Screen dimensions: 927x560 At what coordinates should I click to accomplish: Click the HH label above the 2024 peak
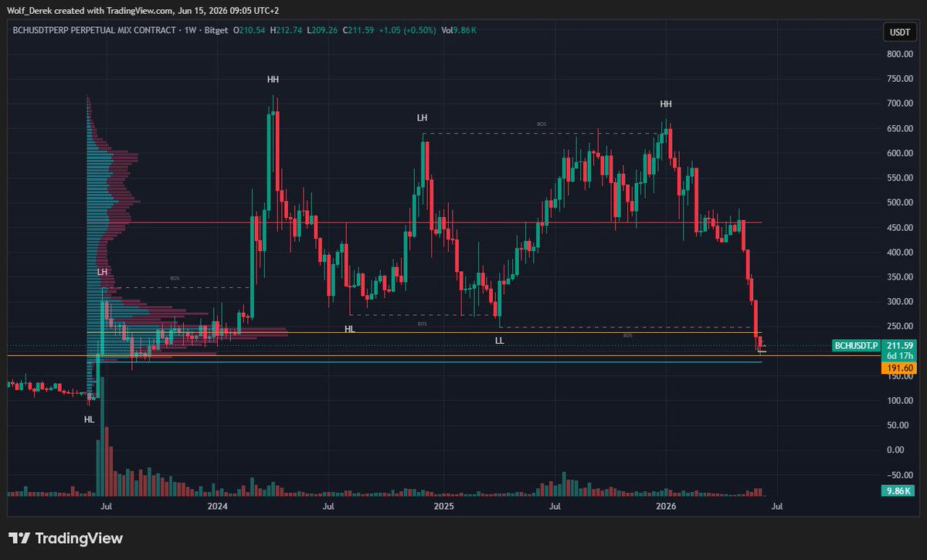(273, 80)
